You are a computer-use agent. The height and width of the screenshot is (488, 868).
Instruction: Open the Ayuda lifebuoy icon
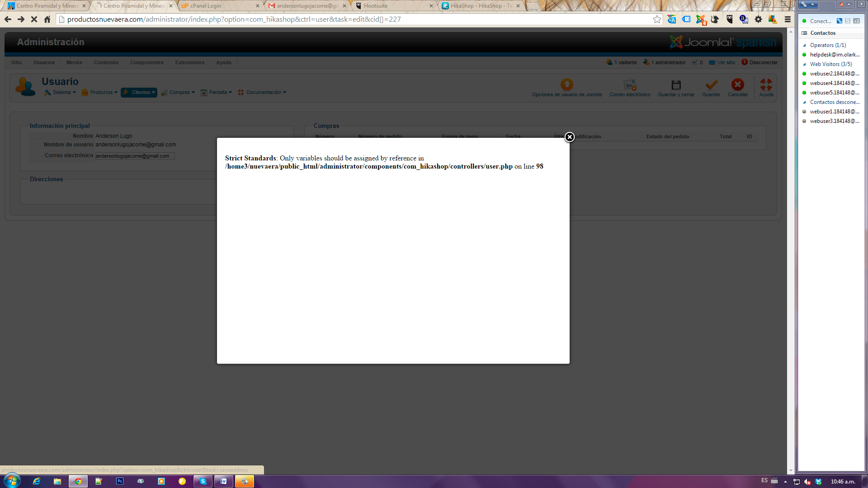point(766,85)
